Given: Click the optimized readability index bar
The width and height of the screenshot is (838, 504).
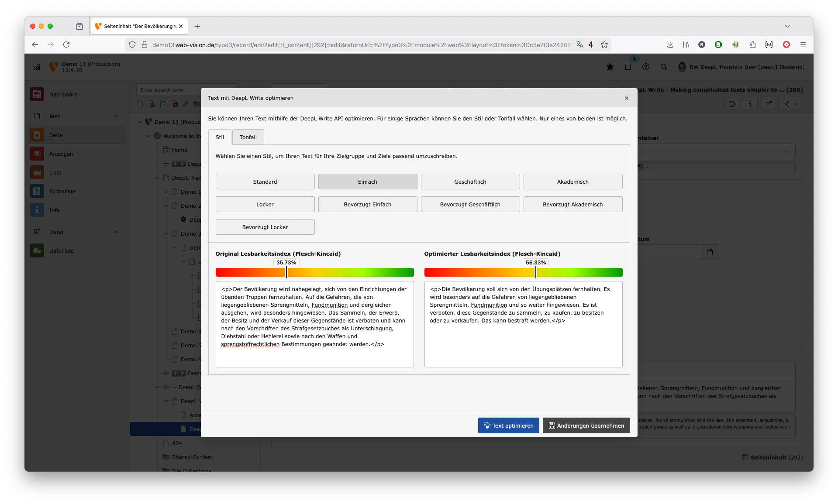Looking at the screenshot, I should (523, 272).
